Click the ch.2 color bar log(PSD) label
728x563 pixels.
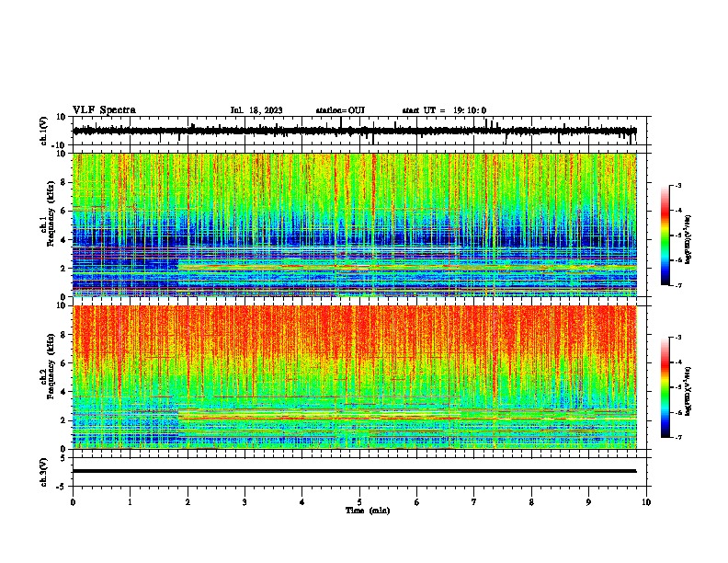coord(688,392)
